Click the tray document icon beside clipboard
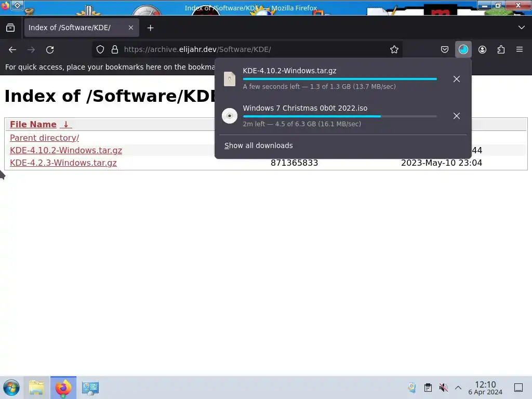 (412, 388)
